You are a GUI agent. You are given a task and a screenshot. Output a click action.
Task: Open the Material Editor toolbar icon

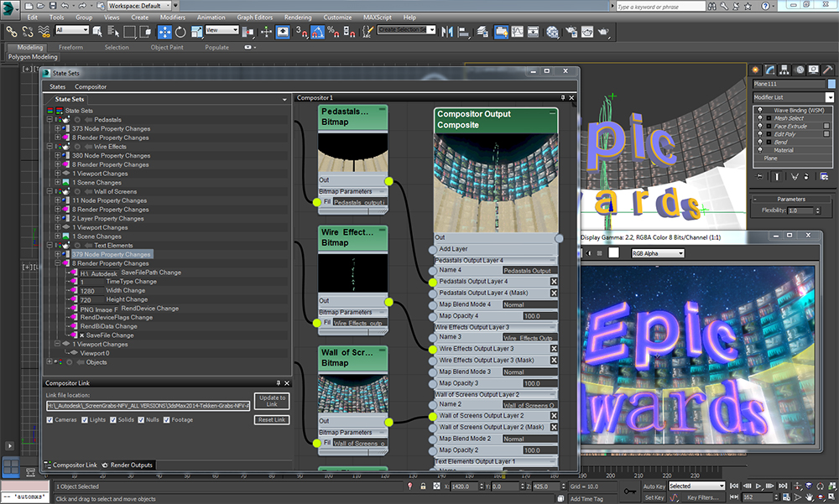point(552,32)
